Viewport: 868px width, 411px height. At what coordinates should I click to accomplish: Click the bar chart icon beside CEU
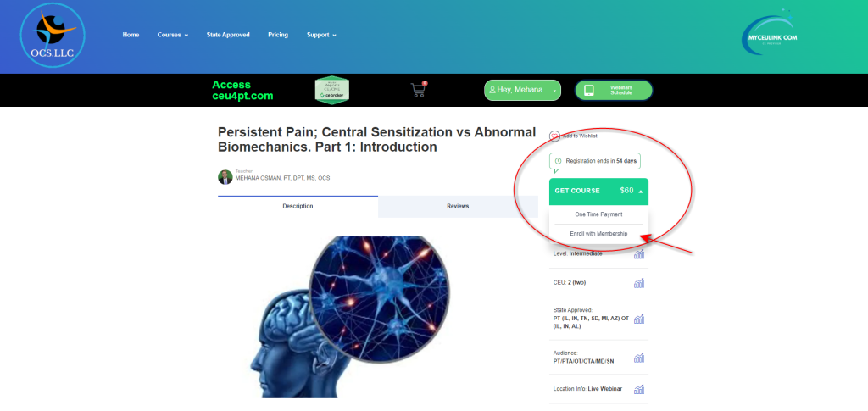pos(639,283)
